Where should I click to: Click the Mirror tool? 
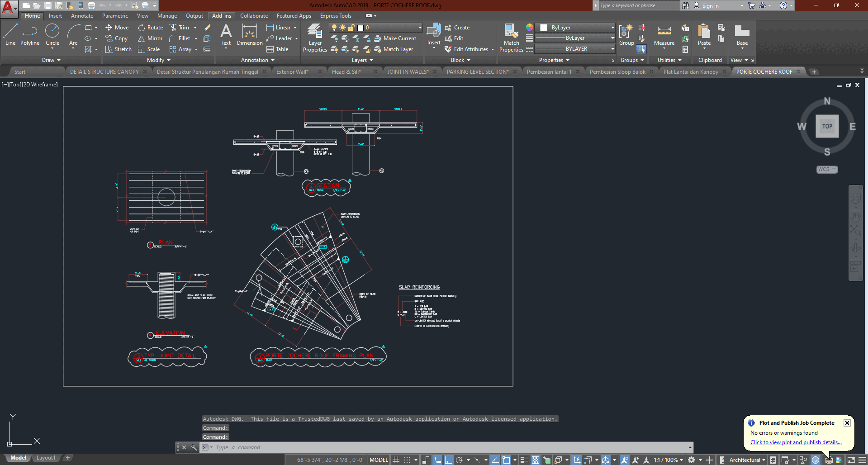click(150, 38)
